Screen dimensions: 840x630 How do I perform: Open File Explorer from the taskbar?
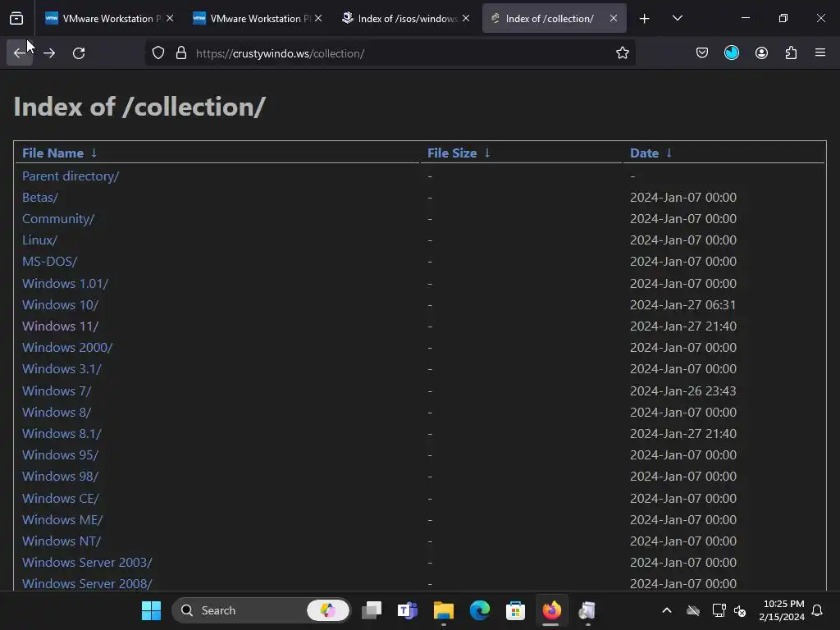(x=443, y=610)
